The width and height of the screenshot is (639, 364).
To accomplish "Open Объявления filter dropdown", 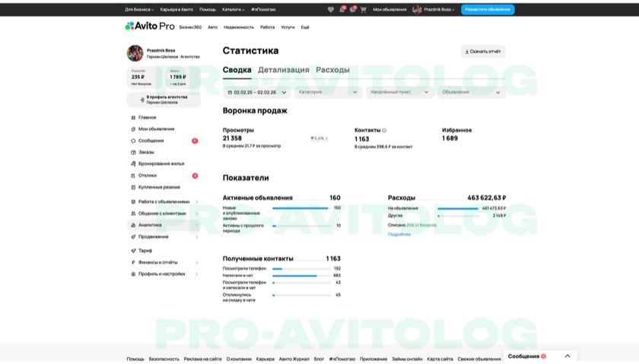I will (472, 93).
